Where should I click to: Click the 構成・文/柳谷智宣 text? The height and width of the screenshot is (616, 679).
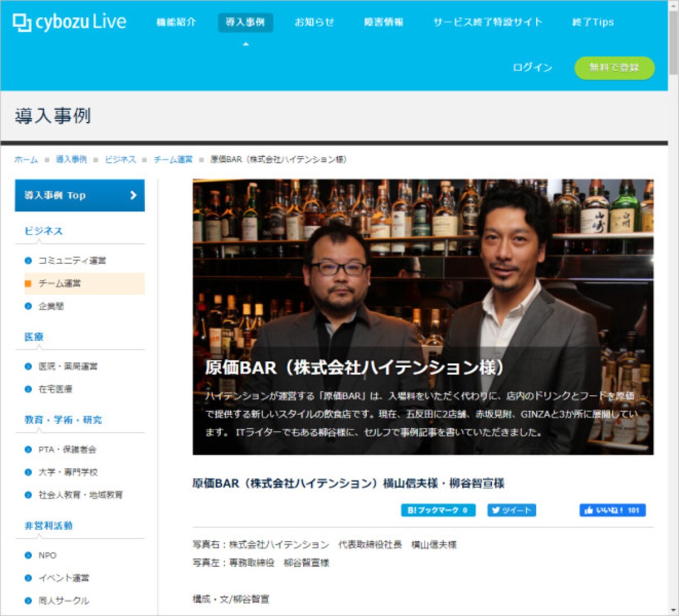coord(231,599)
